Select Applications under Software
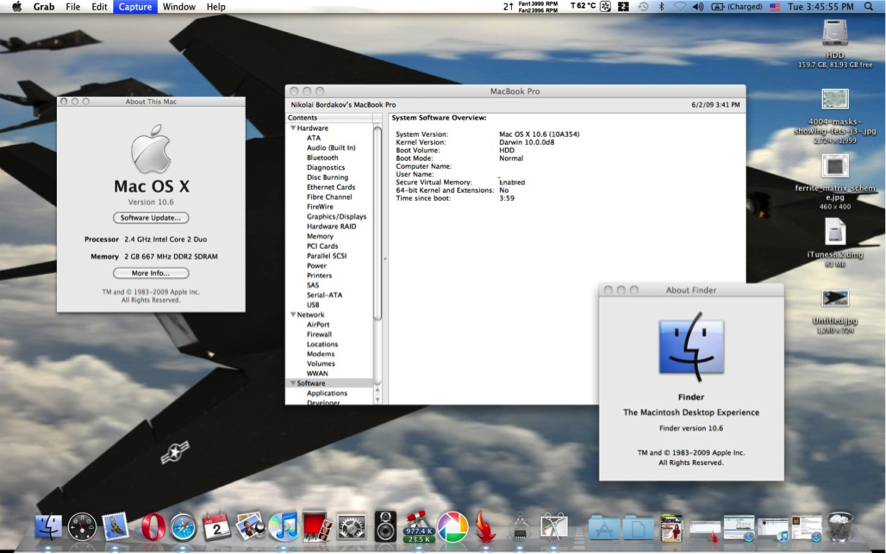Viewport: 886px width, 554px height. coord(329,392)
